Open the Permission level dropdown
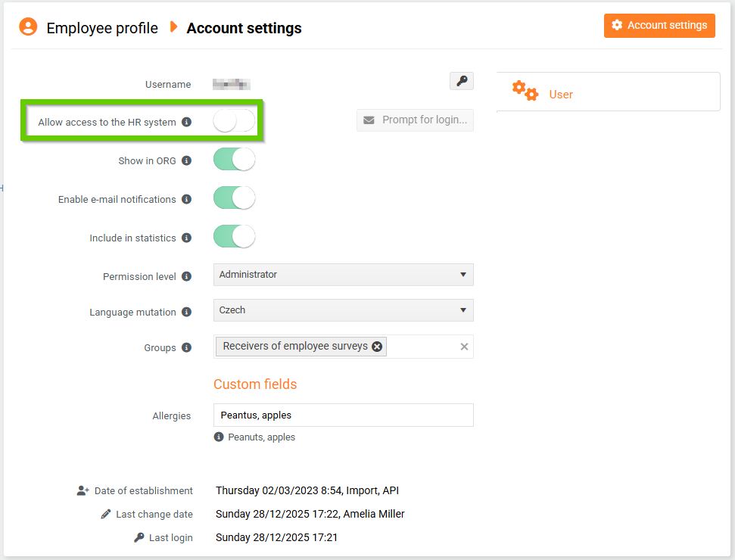The width and height of the screenshot is (735, 560). pos(343,275)
